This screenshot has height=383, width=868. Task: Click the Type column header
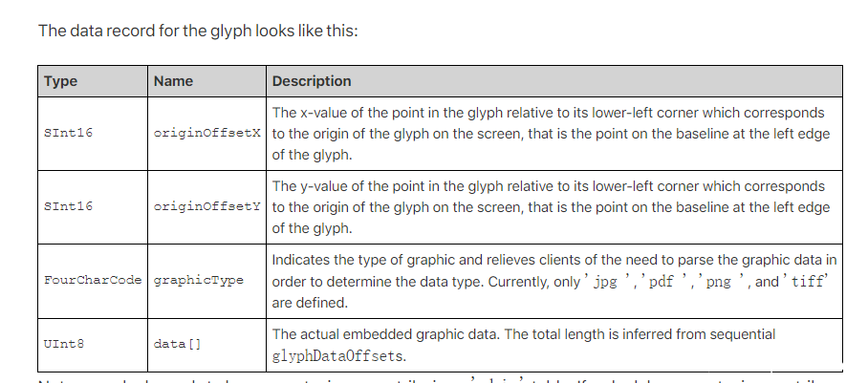pyautogui.click(x=60, y=81)
